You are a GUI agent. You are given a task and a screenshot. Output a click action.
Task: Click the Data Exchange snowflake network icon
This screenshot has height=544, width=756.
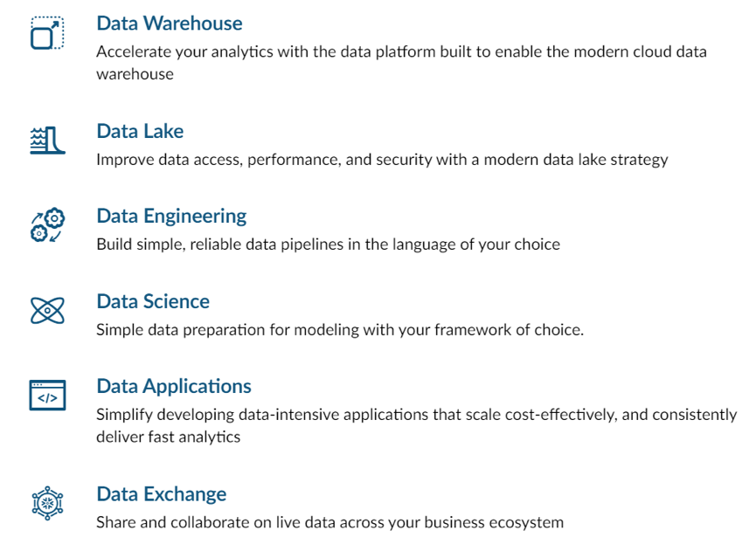pos(47,503)
